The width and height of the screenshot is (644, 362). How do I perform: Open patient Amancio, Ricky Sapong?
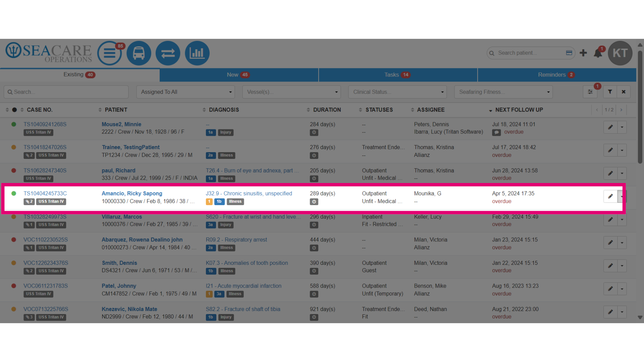pyautogui.click(x=132, y=193)
